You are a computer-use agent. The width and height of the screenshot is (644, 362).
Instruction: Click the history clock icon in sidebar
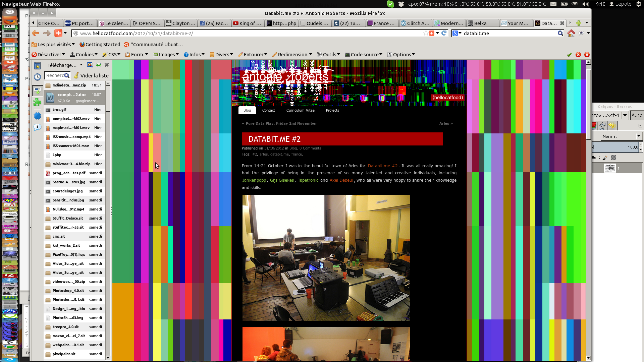click(x=37, y=77)
